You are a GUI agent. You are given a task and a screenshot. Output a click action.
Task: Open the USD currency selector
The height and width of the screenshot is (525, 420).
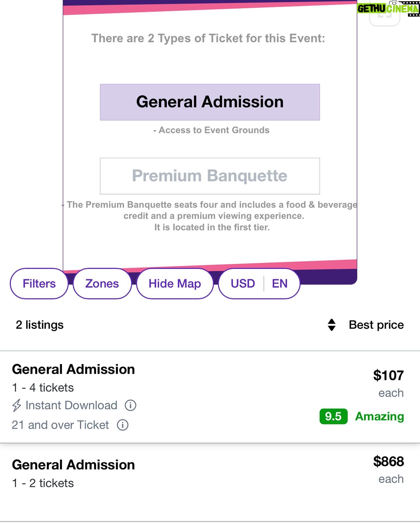243,283
